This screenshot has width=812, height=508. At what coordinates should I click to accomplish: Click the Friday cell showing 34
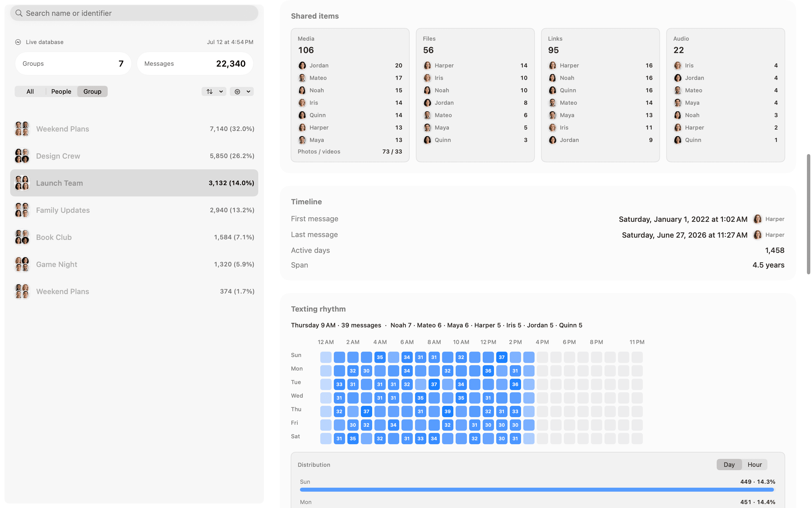[393, 425]
